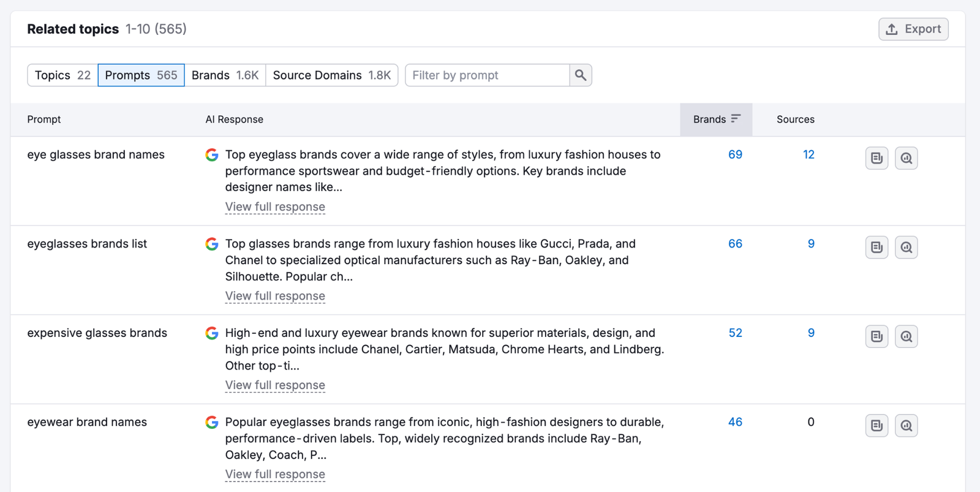Screen dimensions: 980x492
Task: Open document icon for eyeglasses brands list row
Action: [x=876, y=248]
